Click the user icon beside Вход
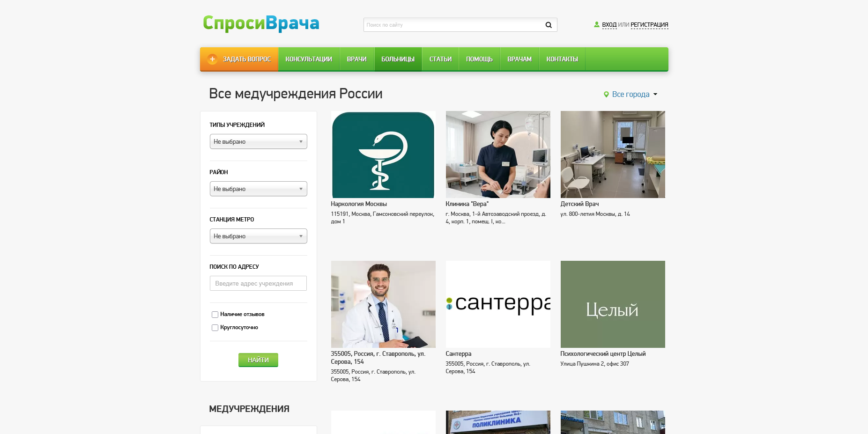 597,24
